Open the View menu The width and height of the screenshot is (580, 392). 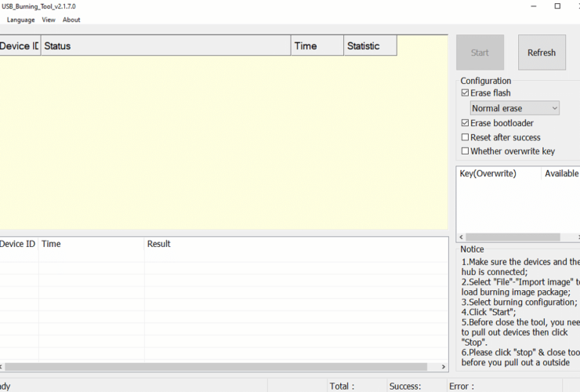click(49, 20)
